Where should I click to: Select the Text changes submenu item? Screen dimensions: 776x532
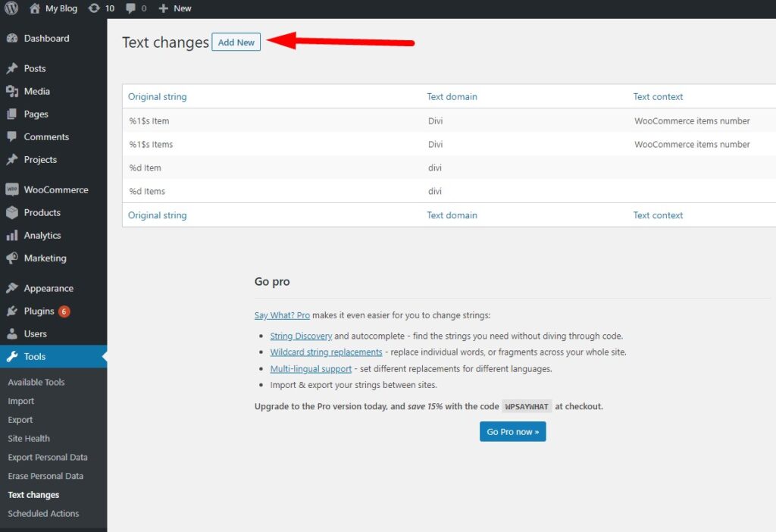(x=33, y=495)
